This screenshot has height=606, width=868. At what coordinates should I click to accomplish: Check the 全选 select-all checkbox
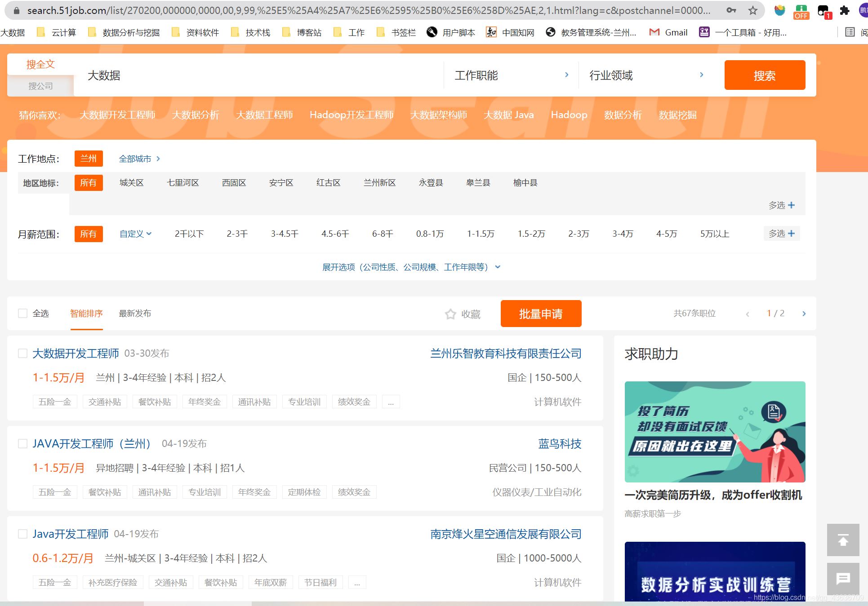23,313
